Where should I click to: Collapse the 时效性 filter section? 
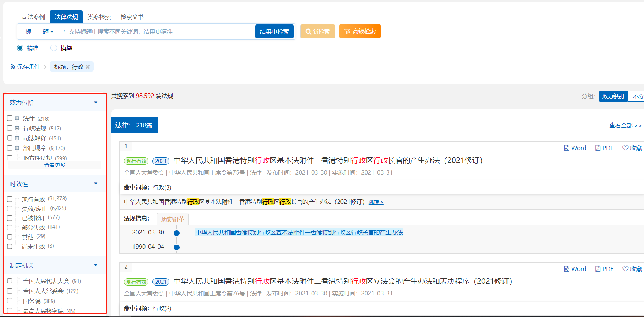(95, 184)
